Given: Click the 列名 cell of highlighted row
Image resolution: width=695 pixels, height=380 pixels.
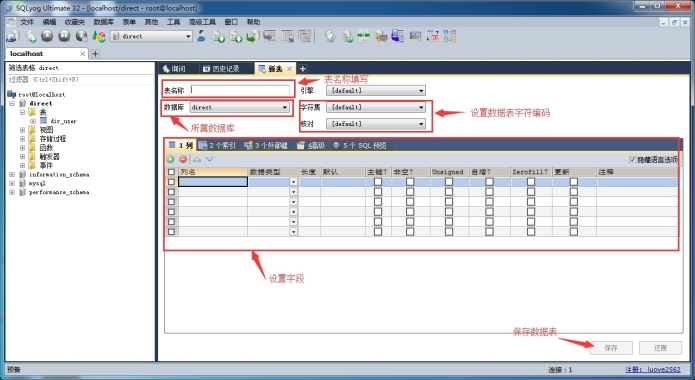Looking at the screenshot, I should coord(213,182).
